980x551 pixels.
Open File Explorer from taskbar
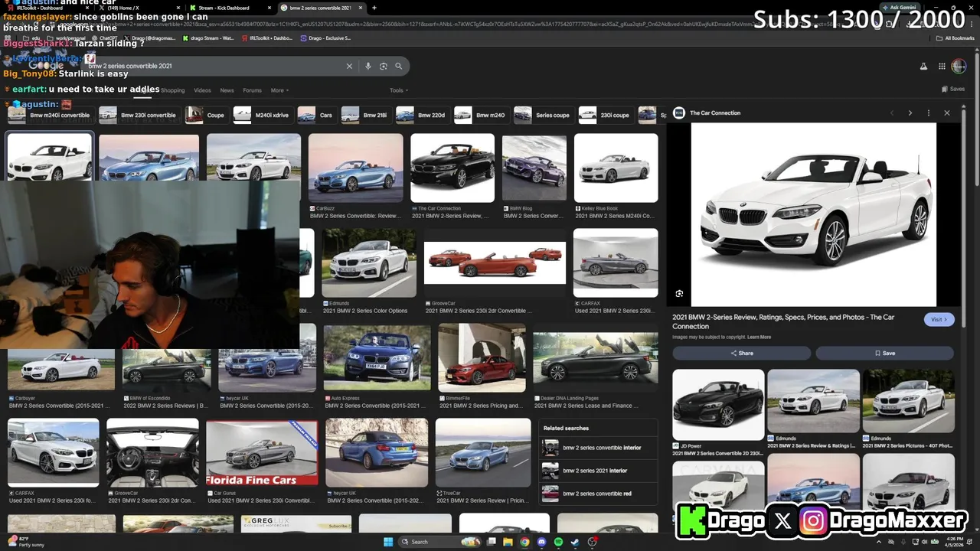coord(508,542)
